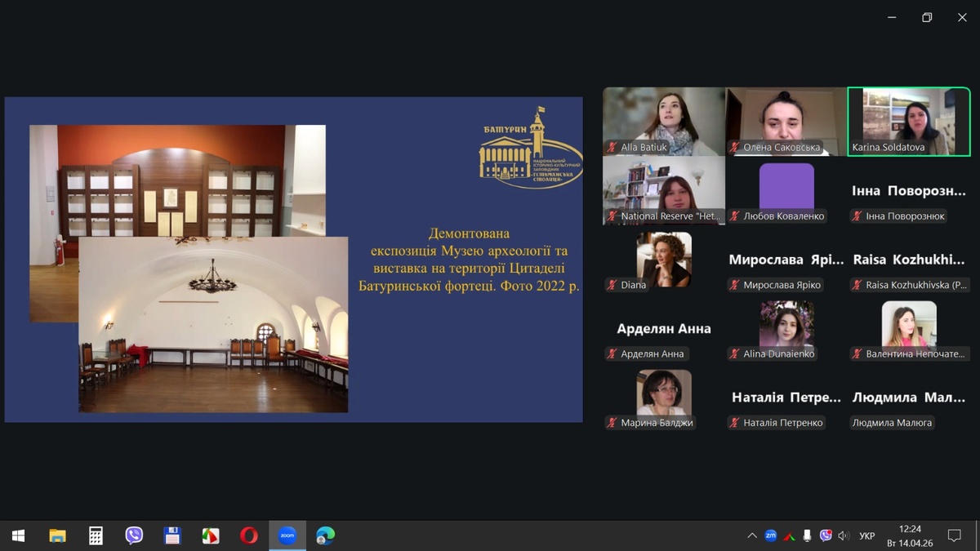Launch Microsoft Edge from the taskbar
Screen dimensions: 980x551
point(325,535)
